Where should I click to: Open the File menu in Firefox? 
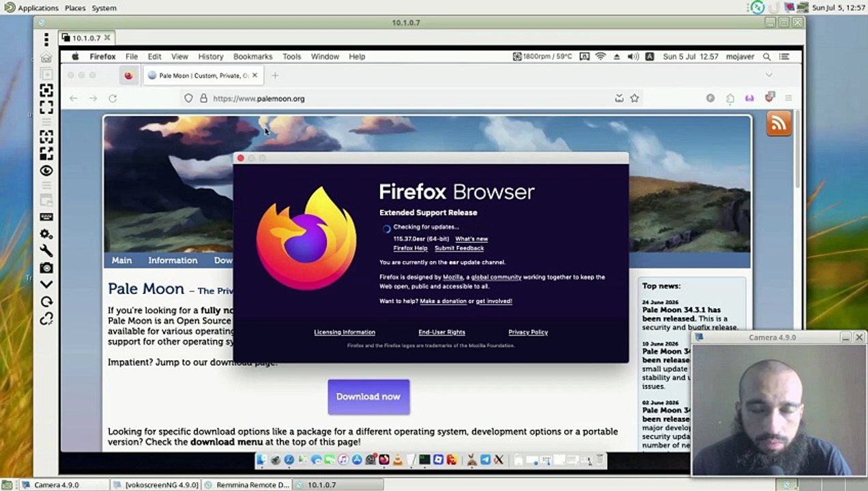point(132,57)
